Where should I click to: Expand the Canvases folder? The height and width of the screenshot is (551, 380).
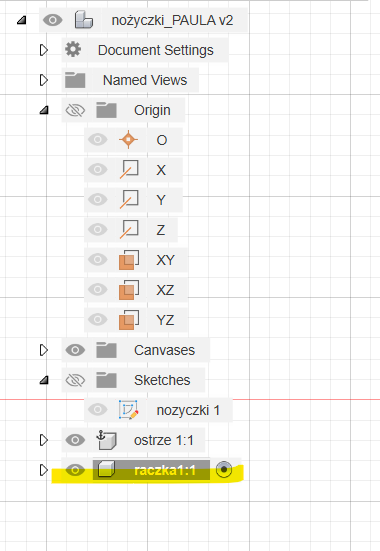[x=44, y=350]
